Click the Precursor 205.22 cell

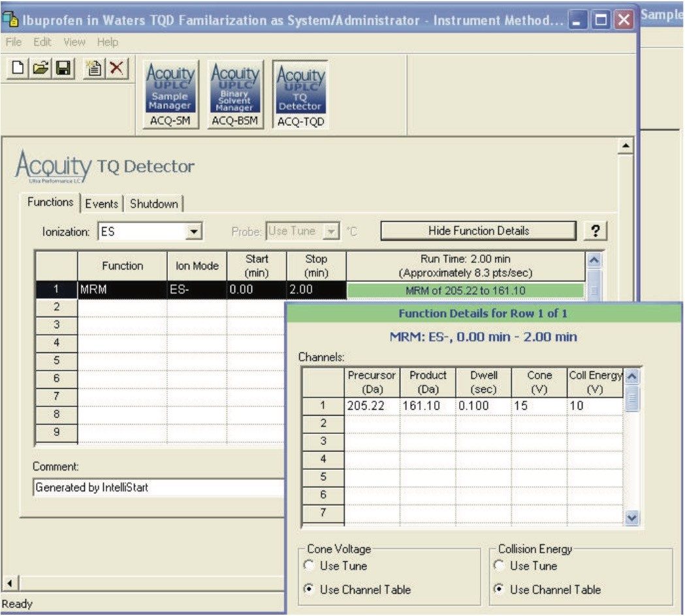click(x=372, y=406)
